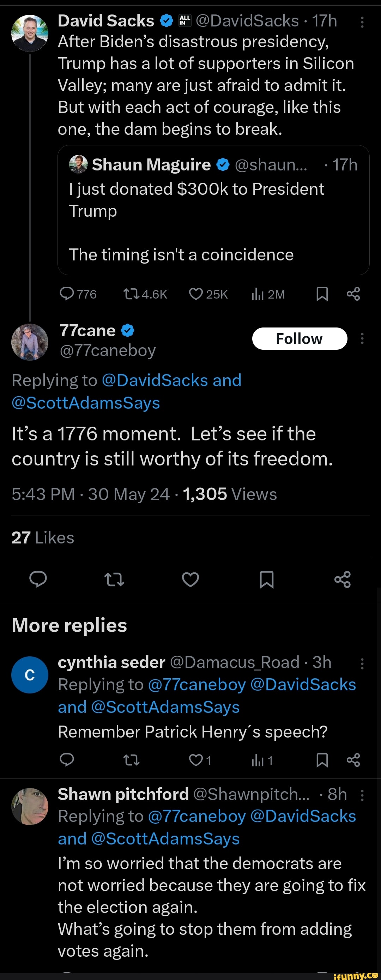Image resolution: width=381 pixels, height=980 pixels.
Task: Share David Sacks' tweet
Action: pos(353,294)
